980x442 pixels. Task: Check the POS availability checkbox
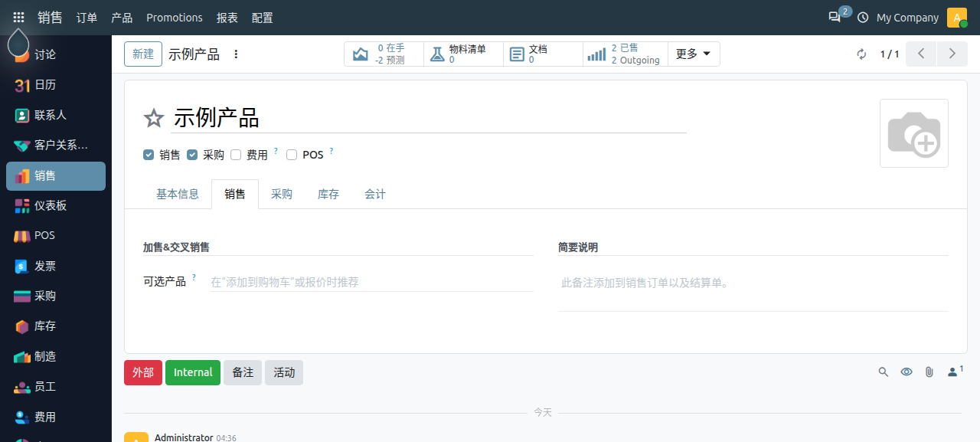[292, 155]
